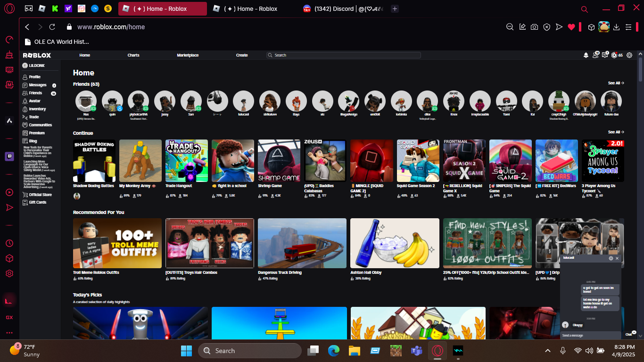Screen dimensions: 644x362
Task: Open Create in the Roblox navigation
Action: pos(242,55)
